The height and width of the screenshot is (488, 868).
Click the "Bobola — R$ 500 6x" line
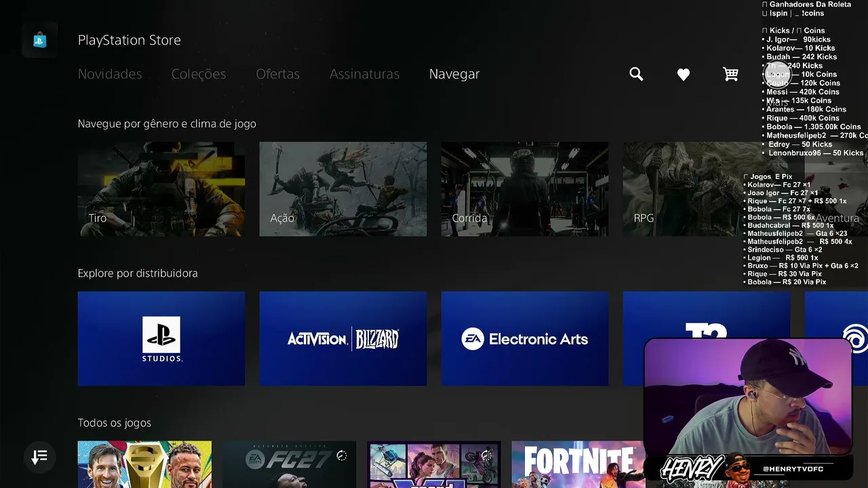[778, 218]
